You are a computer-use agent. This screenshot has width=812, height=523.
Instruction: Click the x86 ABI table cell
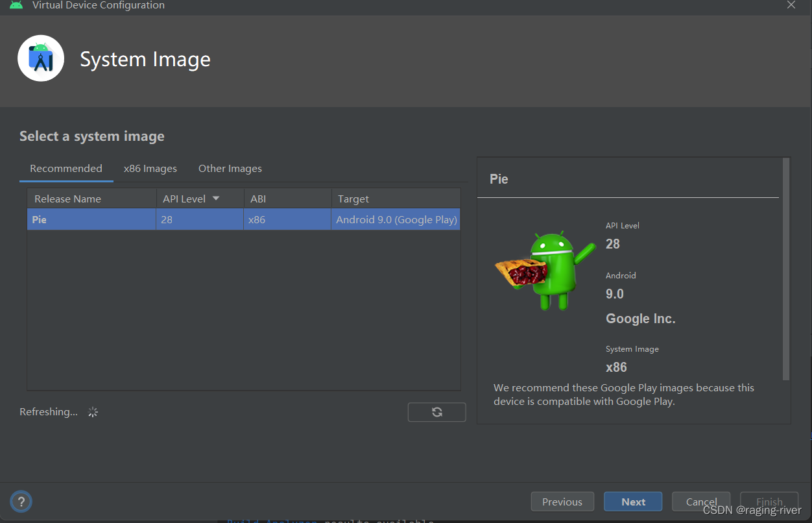[287, 219]
